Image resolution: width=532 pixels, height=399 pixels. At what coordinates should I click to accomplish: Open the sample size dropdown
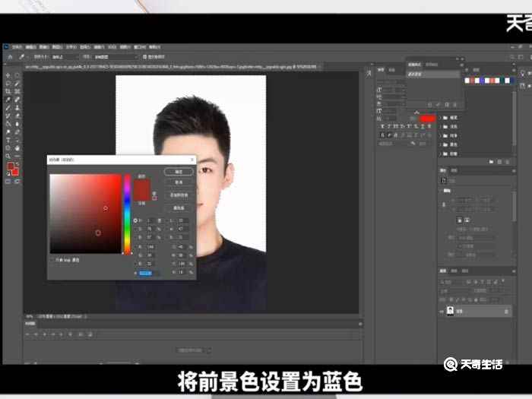click(64, 57)
